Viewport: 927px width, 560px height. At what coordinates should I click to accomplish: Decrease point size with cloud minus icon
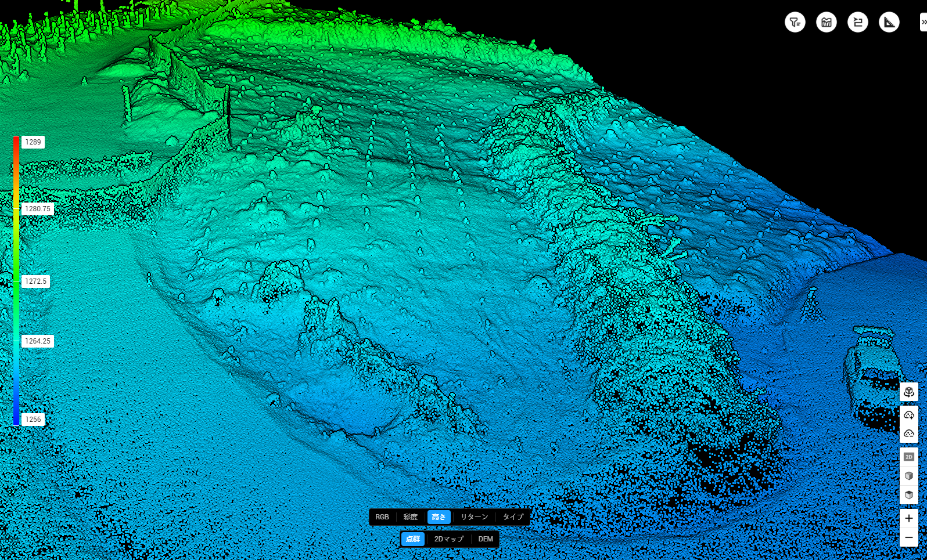tap(908, 433)
